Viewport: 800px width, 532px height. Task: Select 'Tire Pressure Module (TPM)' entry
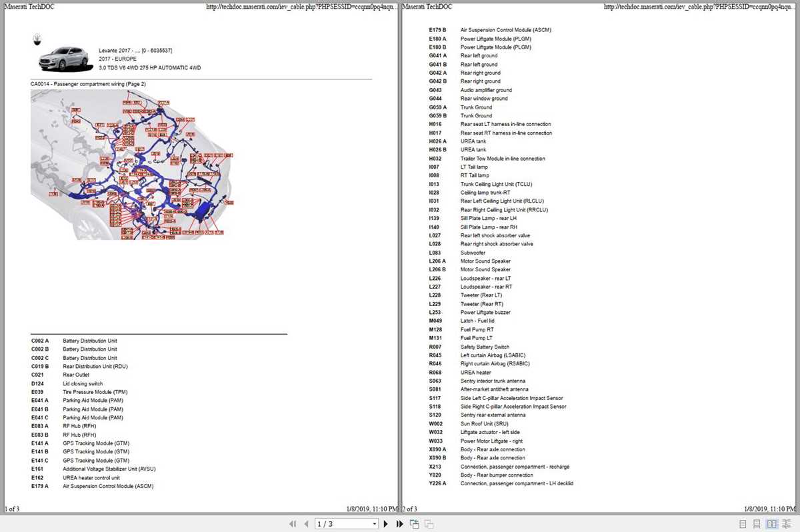(x=95, y=392)
